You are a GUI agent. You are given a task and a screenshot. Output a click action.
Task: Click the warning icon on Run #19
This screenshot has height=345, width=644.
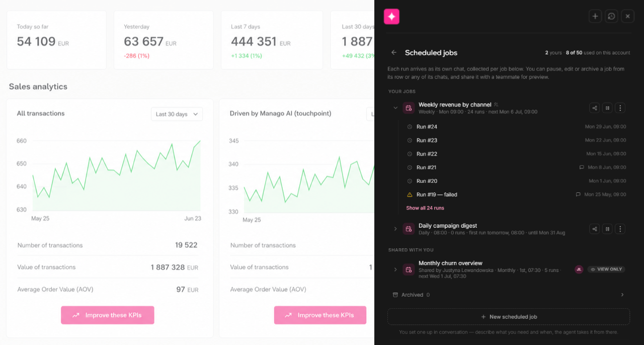(x=410, y=194)
